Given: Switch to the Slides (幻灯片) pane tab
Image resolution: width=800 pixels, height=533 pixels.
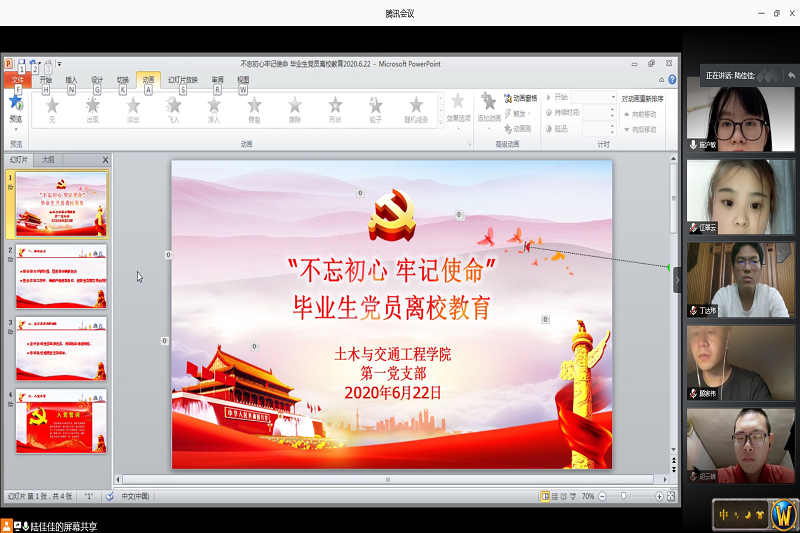Looking at the screenshot, I should pos(19,160).
